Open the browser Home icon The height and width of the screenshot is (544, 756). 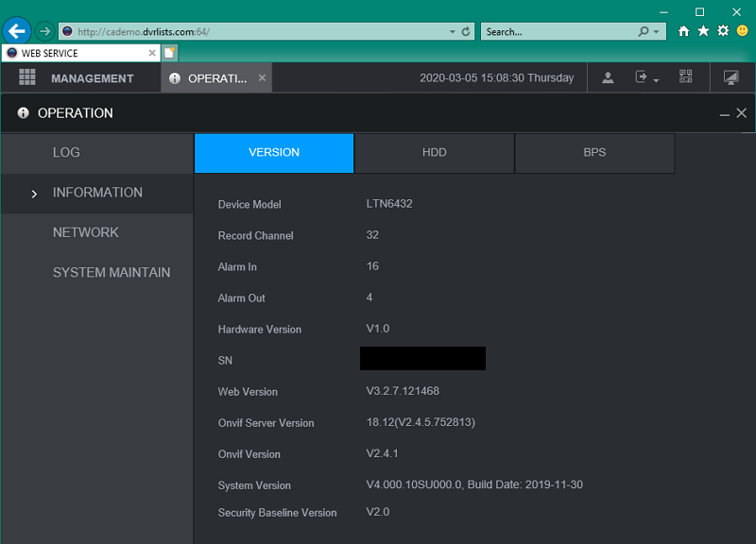click(x=684, y=31)
